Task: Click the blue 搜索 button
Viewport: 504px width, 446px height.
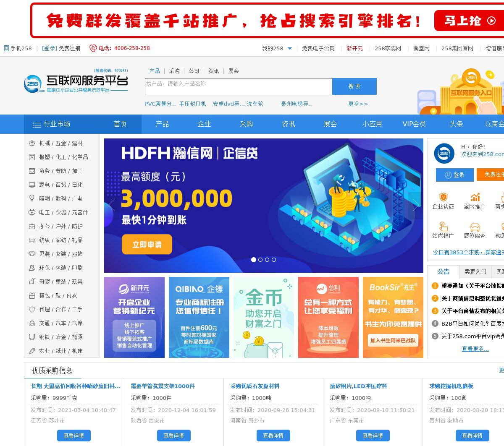Action: (x=354, y=86)
